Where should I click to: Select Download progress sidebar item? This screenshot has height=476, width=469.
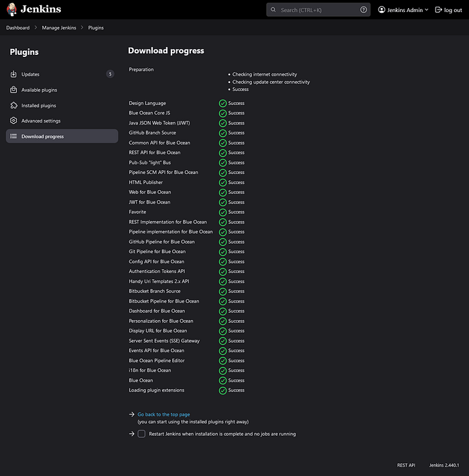(x=62, y=137)
